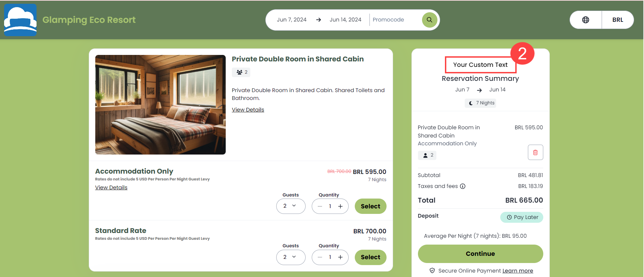Open the BRL currency selector
Viewport: 644px width, 277px height.
pyautogui.click(x=618, y=20)
